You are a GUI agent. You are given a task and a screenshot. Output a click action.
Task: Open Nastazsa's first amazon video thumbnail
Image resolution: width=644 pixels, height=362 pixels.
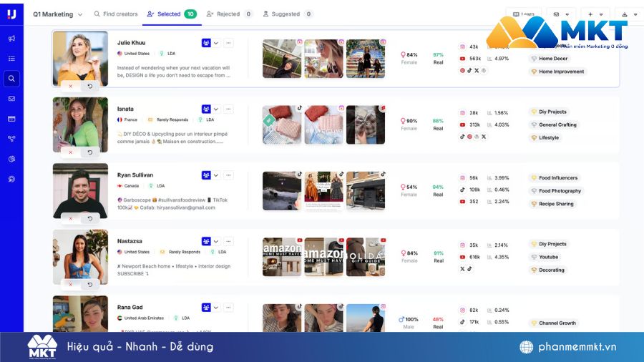click(x=282, y=257)
